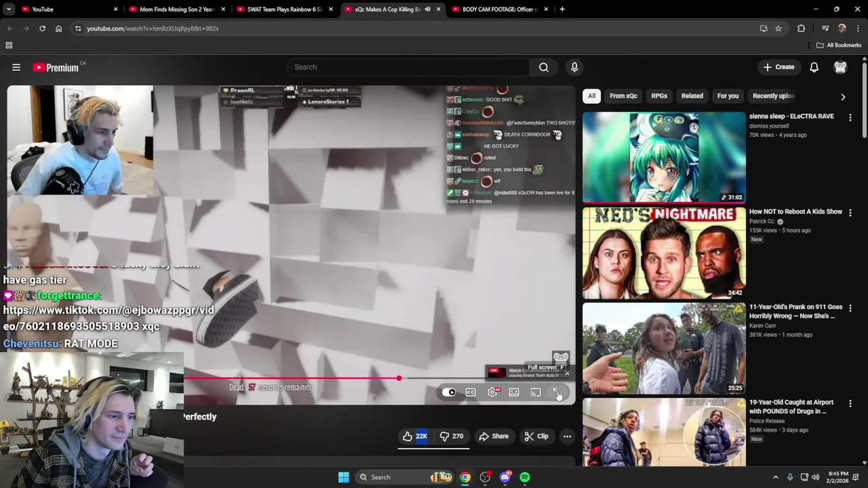Open Chrome extensions puzzle icon

click(802, 28)
